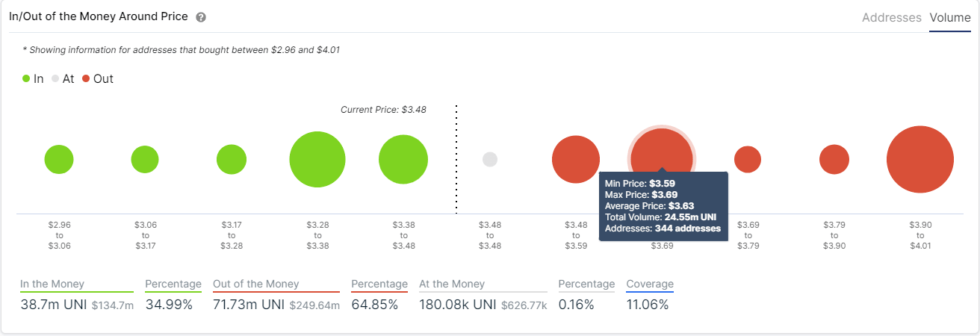This screenshot has width=980, height=336.
Task: Click the green bubble for $3.17 to $3.28
Action: 232,159
